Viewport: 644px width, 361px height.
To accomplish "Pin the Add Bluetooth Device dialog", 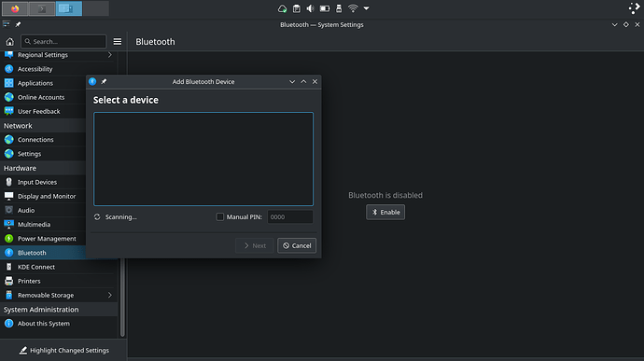I will (104, 82).
